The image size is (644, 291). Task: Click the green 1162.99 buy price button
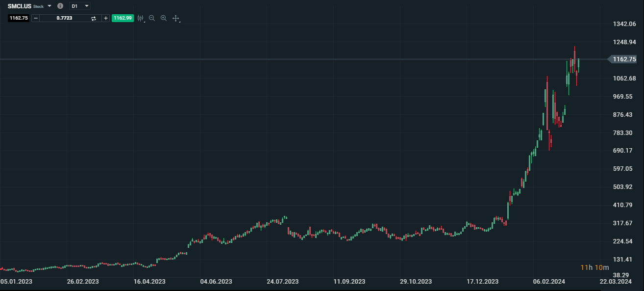123,18
